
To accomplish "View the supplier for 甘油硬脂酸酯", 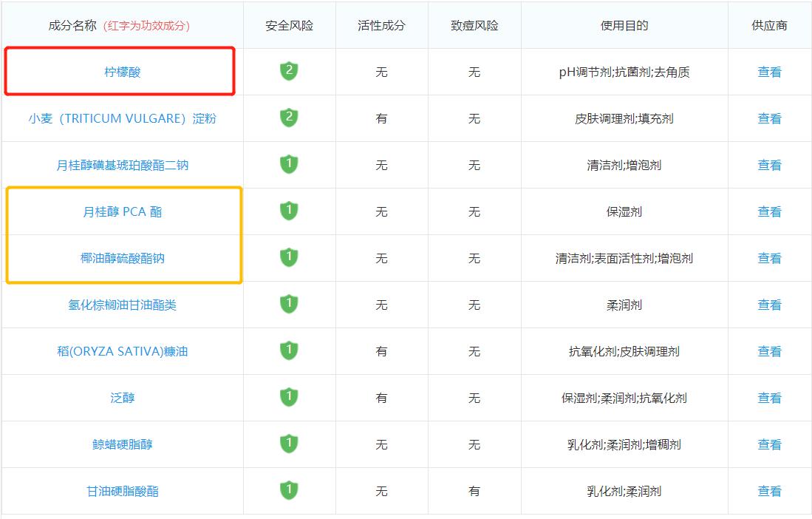I will coord(771,491).
